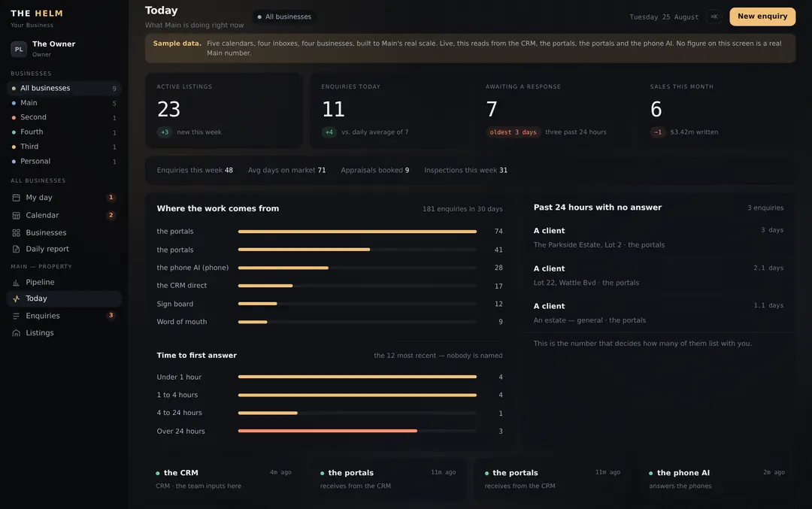Click the Word of mouth row label
Screen dimensions: 812x509
coord(182,322)
